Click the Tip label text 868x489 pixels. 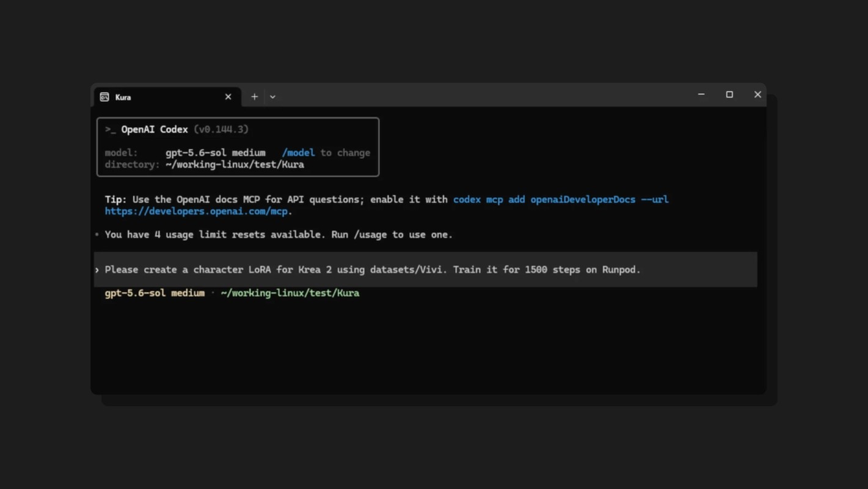point(115,199)
